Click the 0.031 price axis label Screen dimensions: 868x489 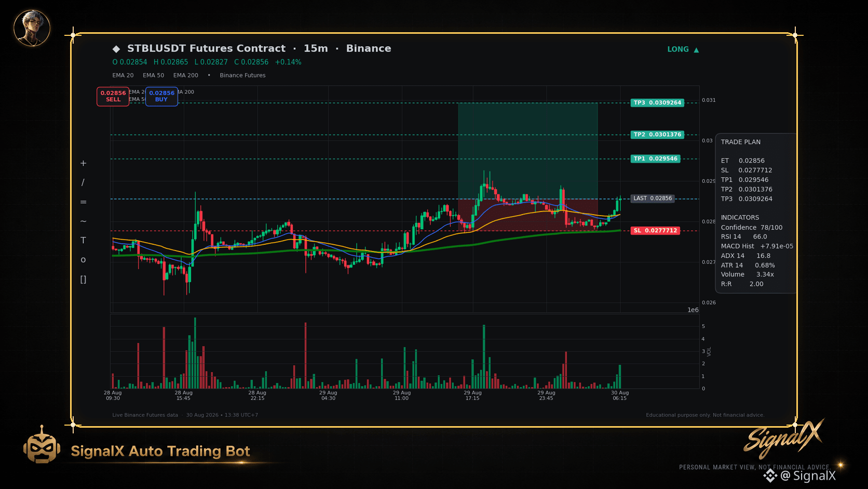click(x=709, y=100)
